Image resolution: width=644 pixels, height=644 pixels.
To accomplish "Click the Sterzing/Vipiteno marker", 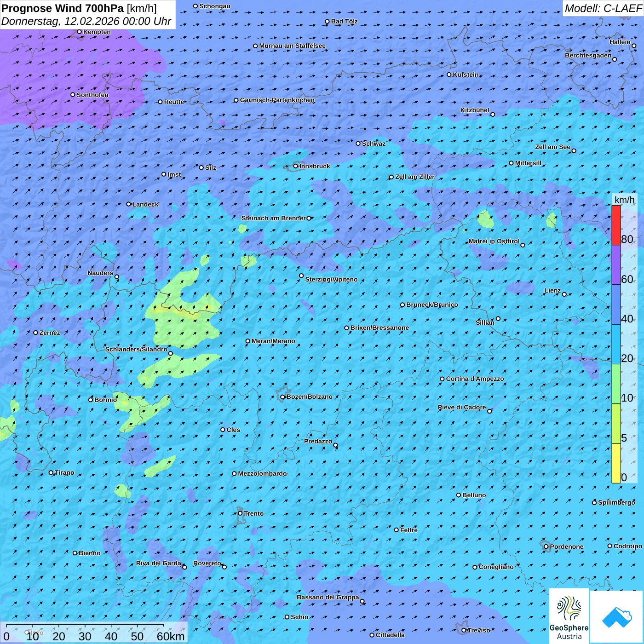I will [x=301, y=276].
